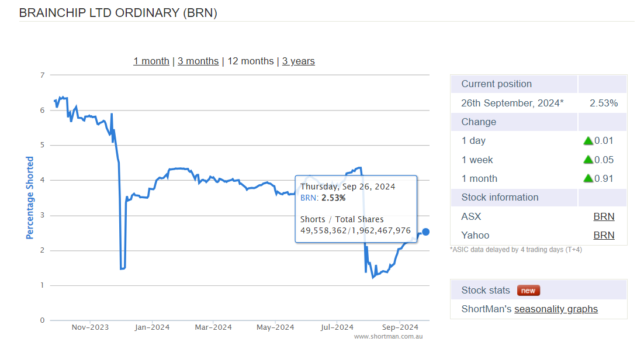Click the 2.53% current position value
Image resolution: width=644 pixels, height=345 pixels.
604,103
